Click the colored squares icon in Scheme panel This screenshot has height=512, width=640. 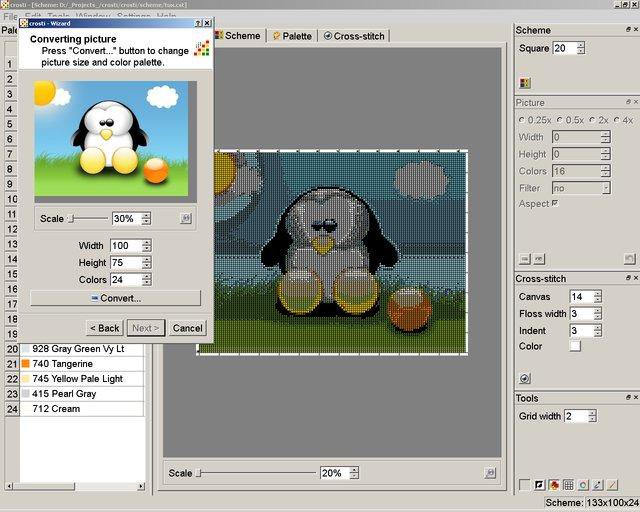click(525, 83)
